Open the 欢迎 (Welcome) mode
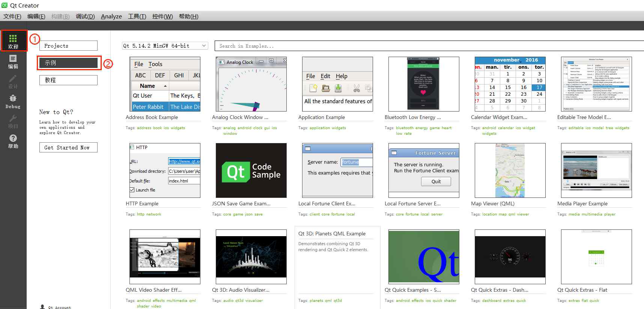Viewport: 644px width, 309px height. [x=13, y=41]
